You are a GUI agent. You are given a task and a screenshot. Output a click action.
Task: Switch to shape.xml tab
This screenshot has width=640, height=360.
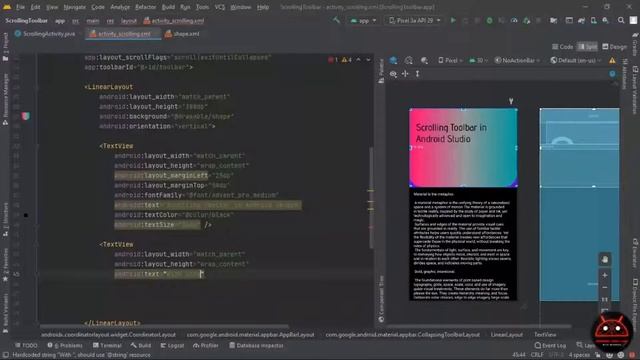click(182, 34)
